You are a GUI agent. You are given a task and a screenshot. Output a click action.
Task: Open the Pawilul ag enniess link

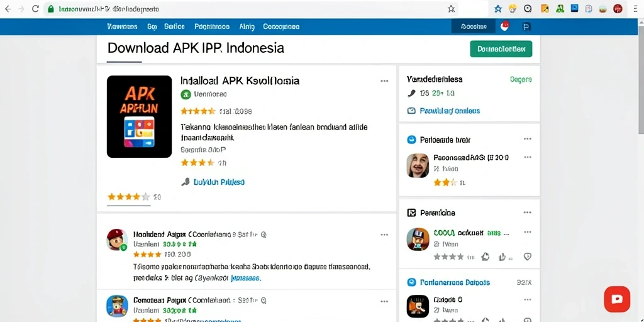[450, 111]
